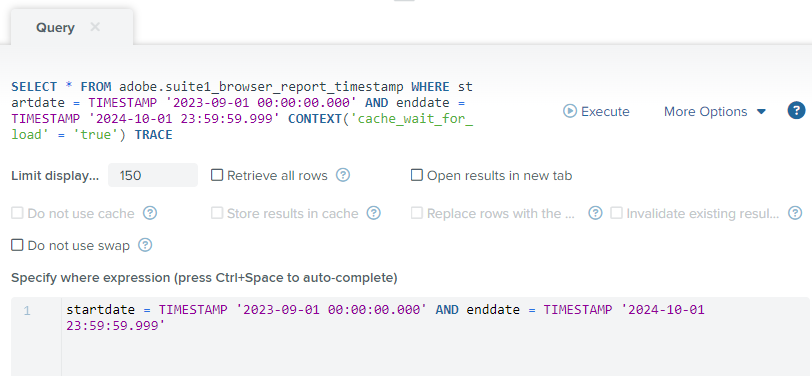This screenshot has width=812, height=376.
Task: Run the query with Execute
Action: tap(597, 111)
